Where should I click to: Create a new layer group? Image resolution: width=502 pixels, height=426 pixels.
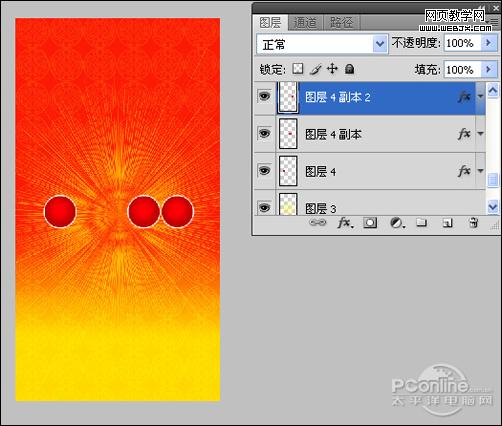[422, 222]
